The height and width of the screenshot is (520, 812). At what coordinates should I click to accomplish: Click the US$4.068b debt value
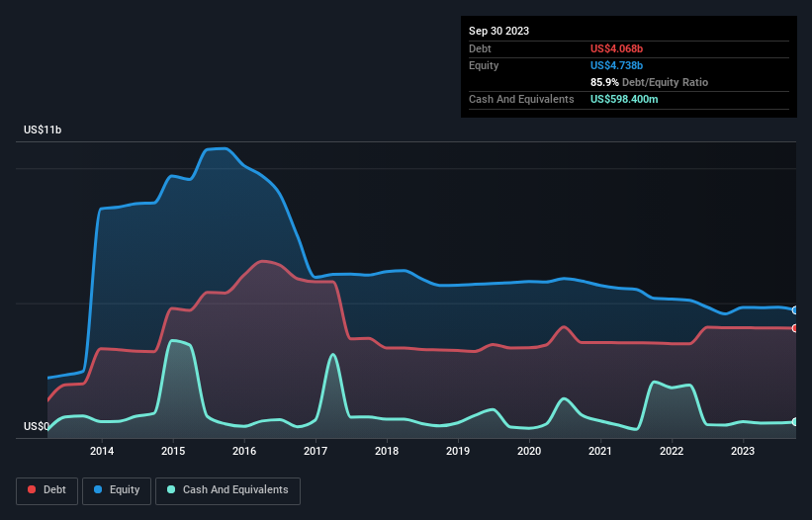coord(616,48)
